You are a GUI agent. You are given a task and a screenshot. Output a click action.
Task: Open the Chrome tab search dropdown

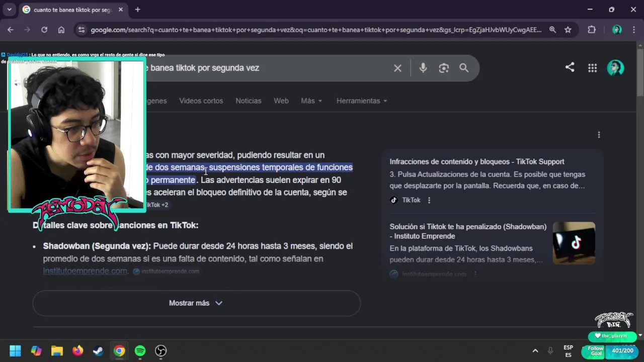click(9, 10)
